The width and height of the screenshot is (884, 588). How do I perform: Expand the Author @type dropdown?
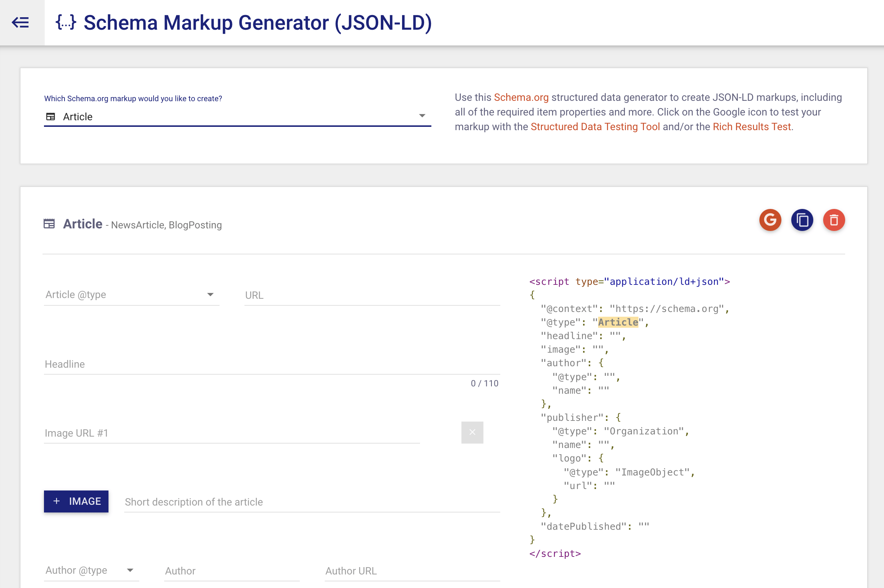click(x=92, y=570)
